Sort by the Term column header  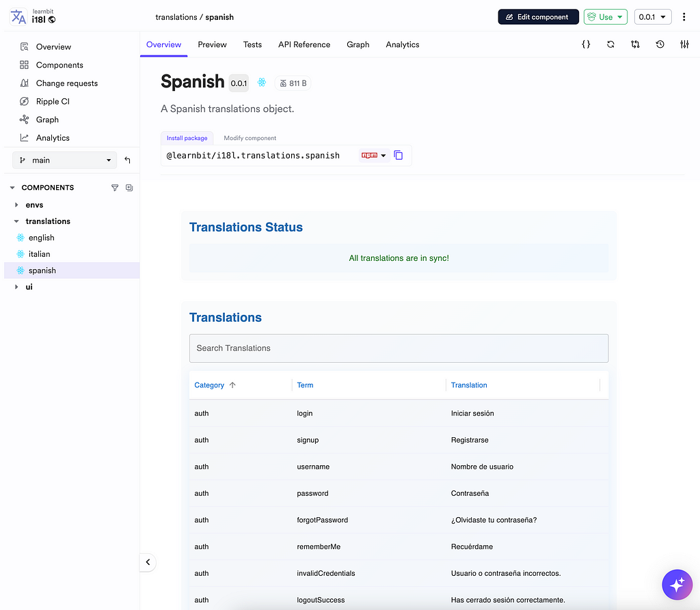[306, 385]
